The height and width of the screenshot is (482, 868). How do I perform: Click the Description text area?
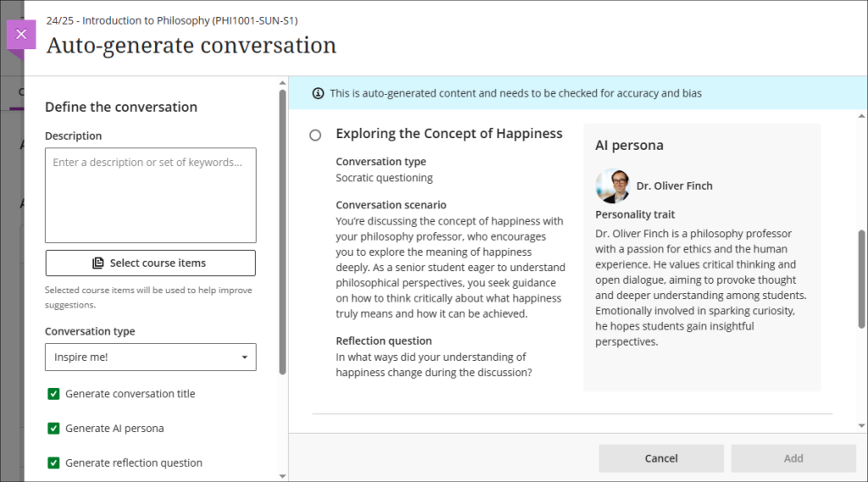click(x=151, y=195)
